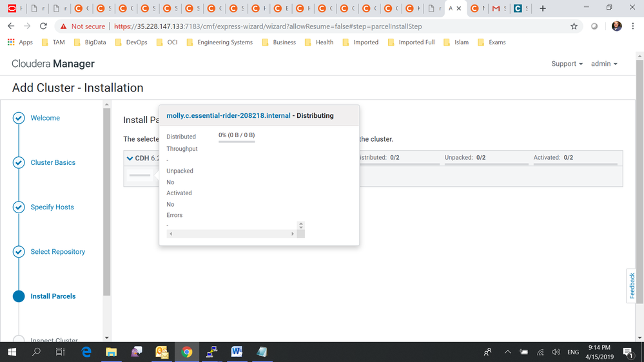This screenshot has width=644, height=362.
Task: Open Microsoft Word from taskbar
Action: pyautogui.click(x=237, y=352)
